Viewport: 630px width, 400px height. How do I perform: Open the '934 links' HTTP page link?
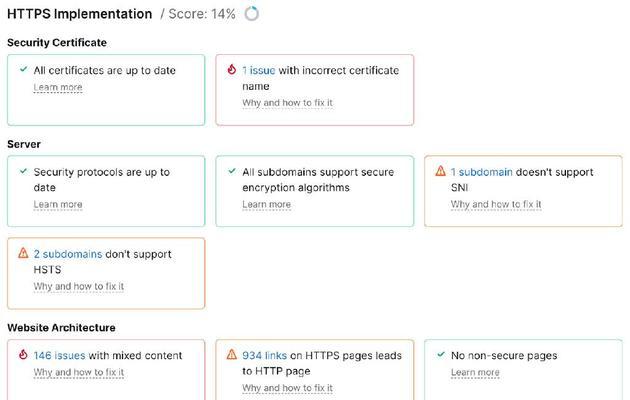(264, 355)
